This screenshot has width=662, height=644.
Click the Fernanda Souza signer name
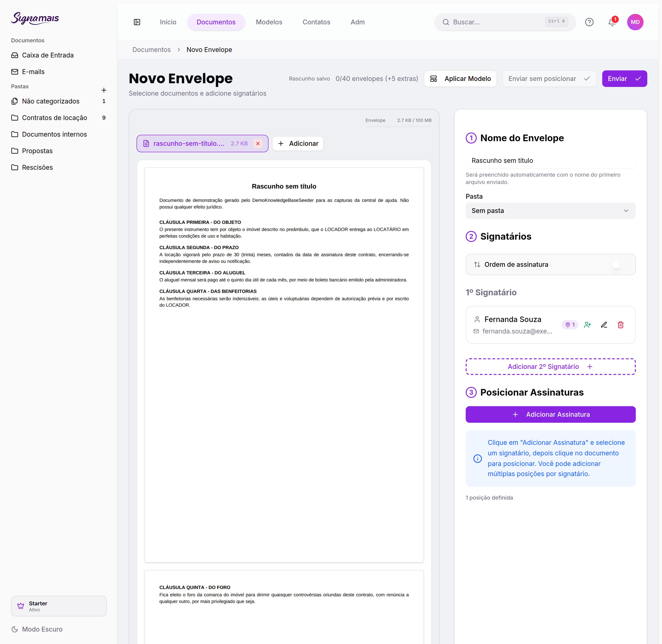point(513,319)
